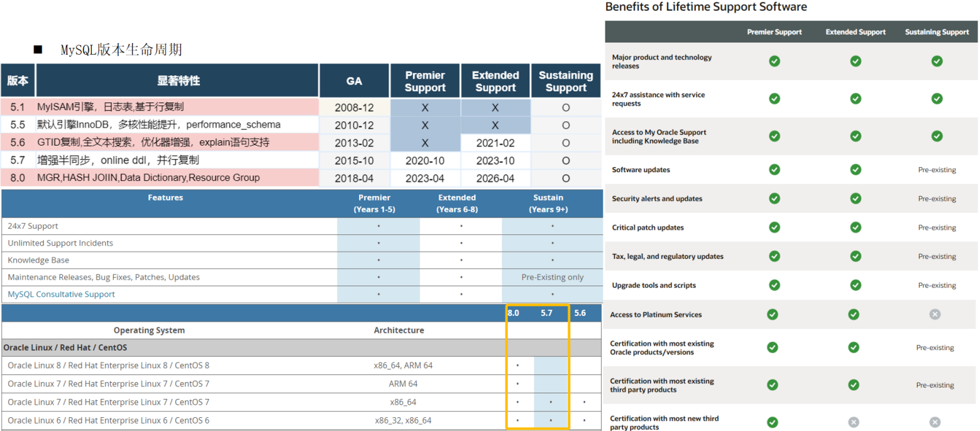Select the Unlimited Support Incidents row label
980x431 pixels.
coord(60,243)
